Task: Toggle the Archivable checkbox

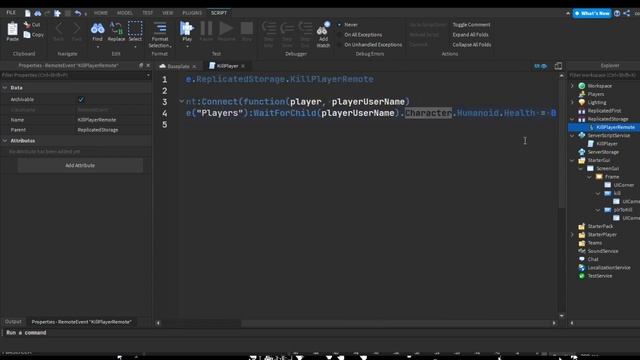Action: [x=81, y=99]
